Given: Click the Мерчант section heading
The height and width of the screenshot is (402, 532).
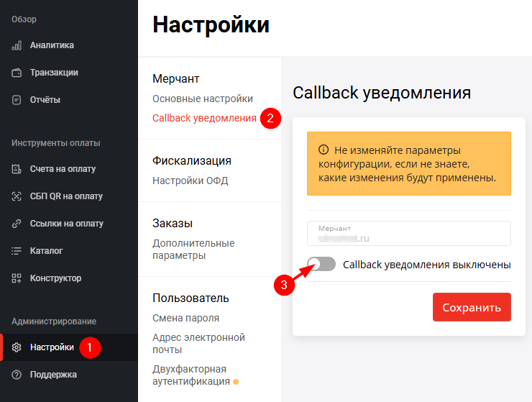Looking at the screenshot, I should 175,79.
